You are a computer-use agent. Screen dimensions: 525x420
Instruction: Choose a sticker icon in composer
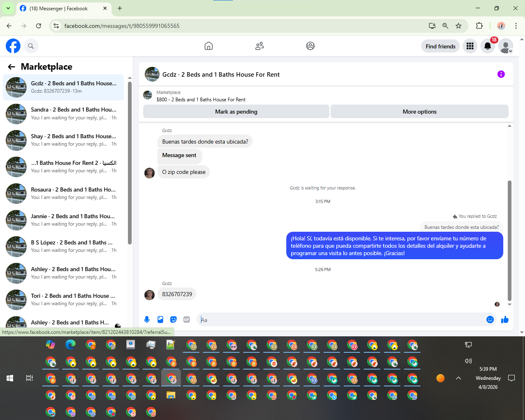click(x=173, y=320)
